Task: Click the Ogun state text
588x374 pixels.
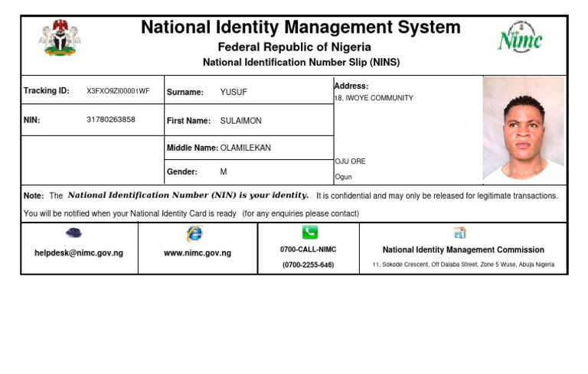Action: tap(344, 177)
